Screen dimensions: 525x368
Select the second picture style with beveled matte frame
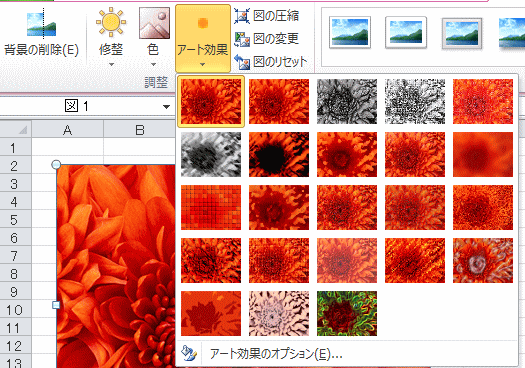tap(406, 32)
